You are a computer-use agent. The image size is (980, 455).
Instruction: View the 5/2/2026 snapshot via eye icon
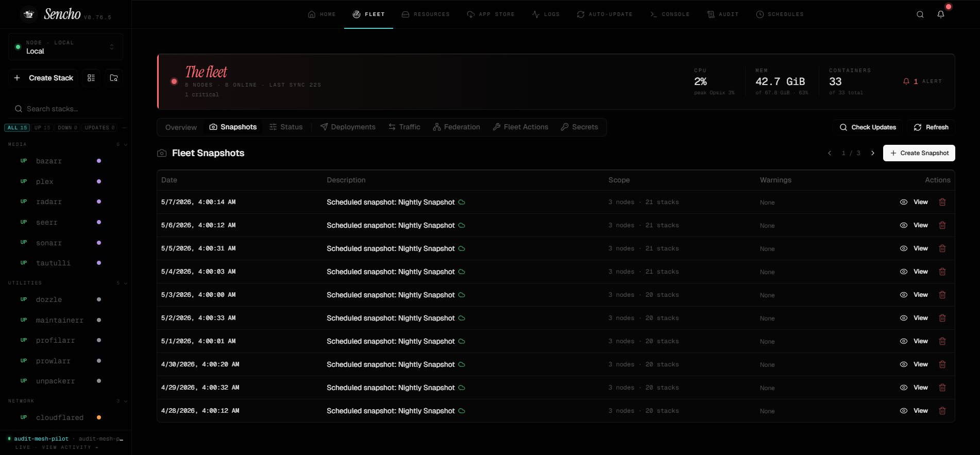(904, 318)
